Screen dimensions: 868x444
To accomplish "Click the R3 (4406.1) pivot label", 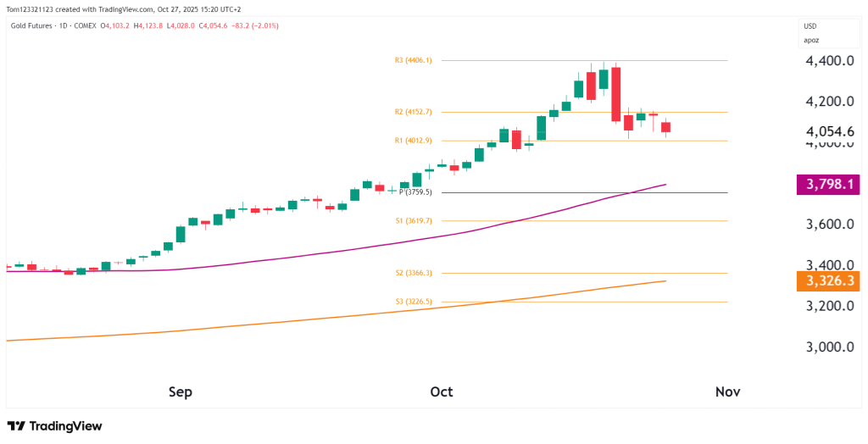I will pos(414,60).
